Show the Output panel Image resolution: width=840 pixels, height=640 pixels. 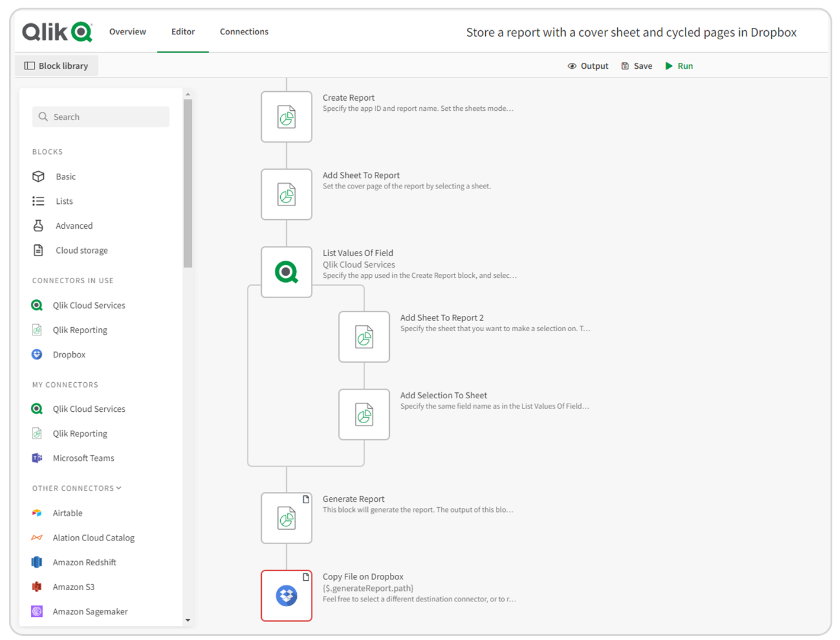click(x=588, y=66)
